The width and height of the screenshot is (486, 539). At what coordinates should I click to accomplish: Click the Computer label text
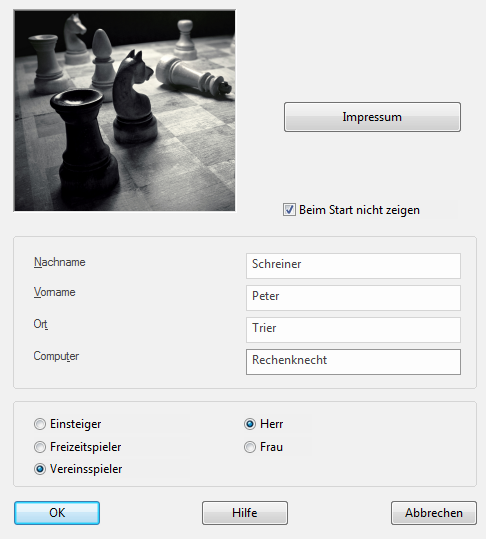56,356
